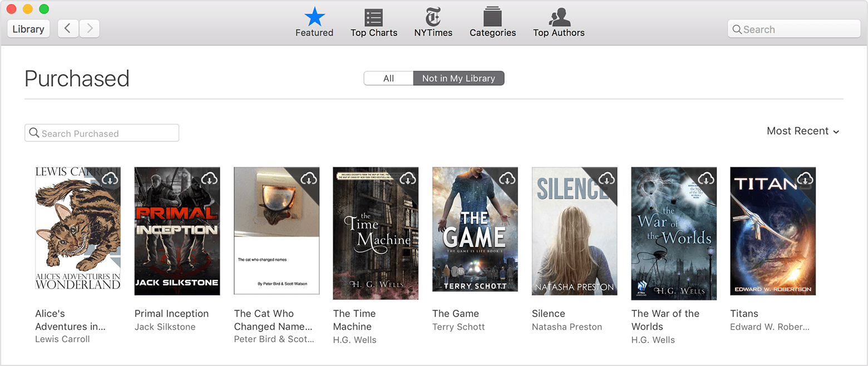Select H.G. Wells under War of the Worlds
Viewport: 868px width, 366px height.
[653, 340]
